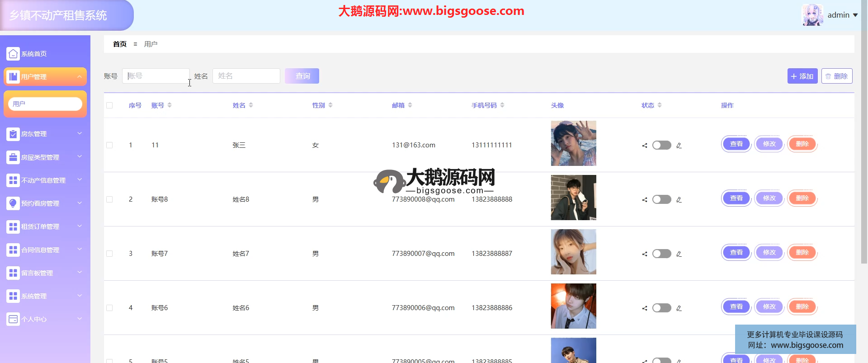Click the 个人中心 card icon
The height and width of the screenshot is (363, 868).
(13, 319)
